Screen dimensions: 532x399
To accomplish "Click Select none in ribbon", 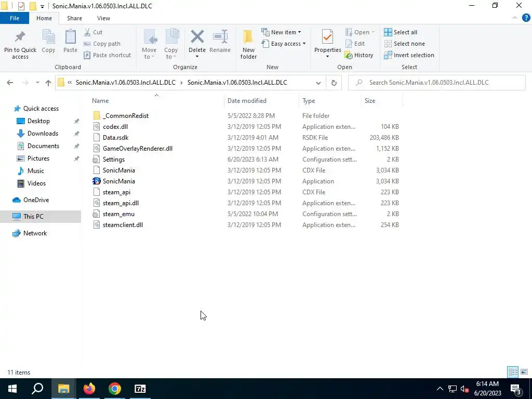I will (404, 44).
